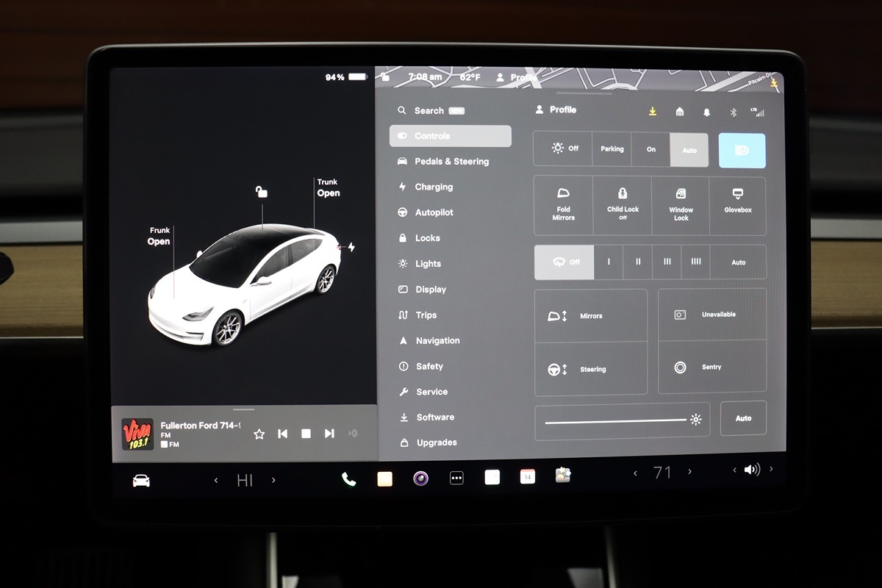Increase cabin temperature with right chevron
The height and width of the screenshot is (588, 882).
point(689,473)
